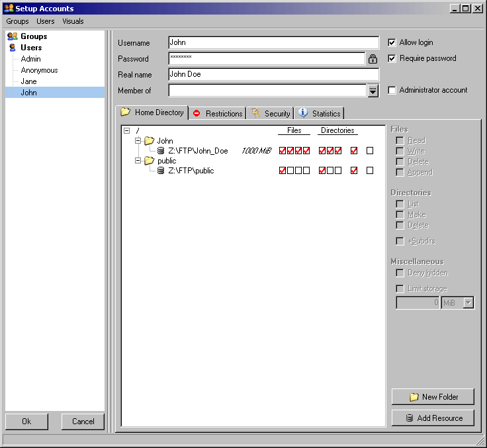This screenshot has width=487, height=448.
Task: Click the Statistics tab info icon
Action: click(x=303, y=112)
